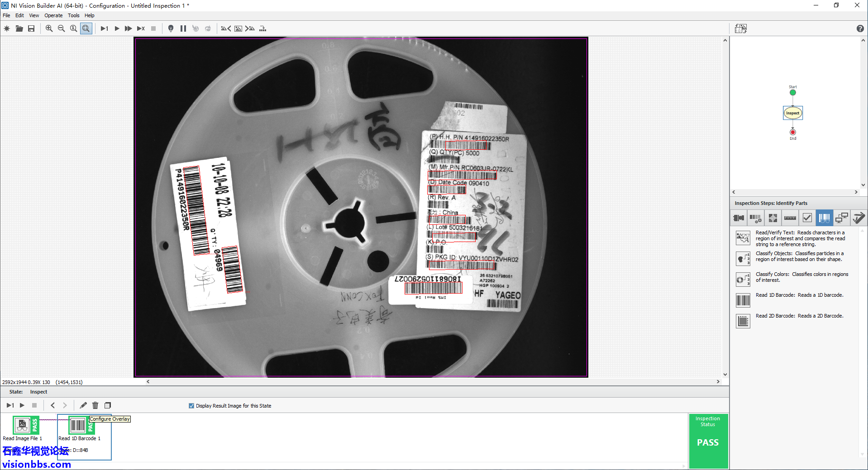Click the End node in state diagram
This screenshot has width=868, height=470.
[x=792, y=132]
